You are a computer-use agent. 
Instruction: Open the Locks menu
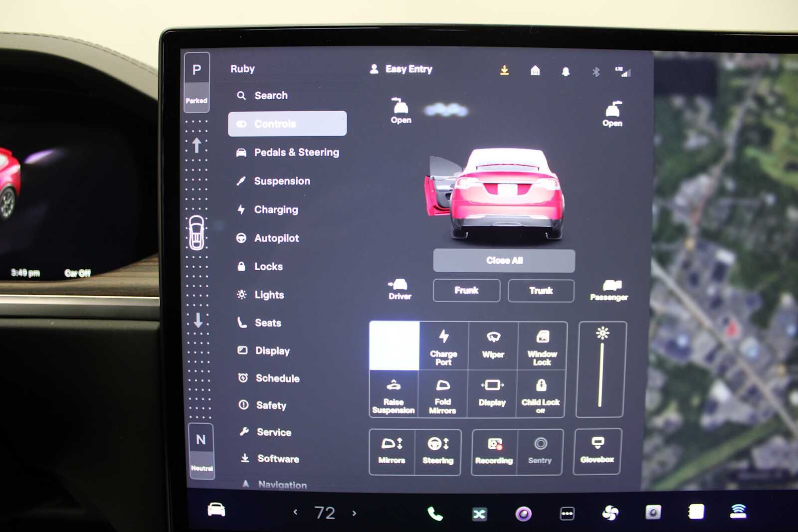[260, 267]
